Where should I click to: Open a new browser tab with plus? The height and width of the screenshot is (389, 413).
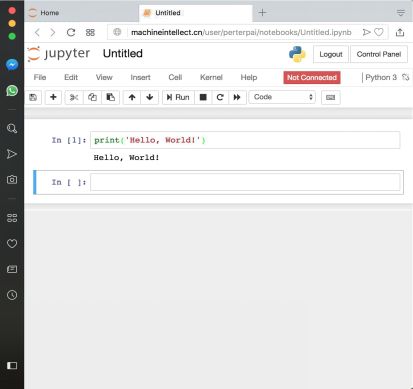[262, 13]
